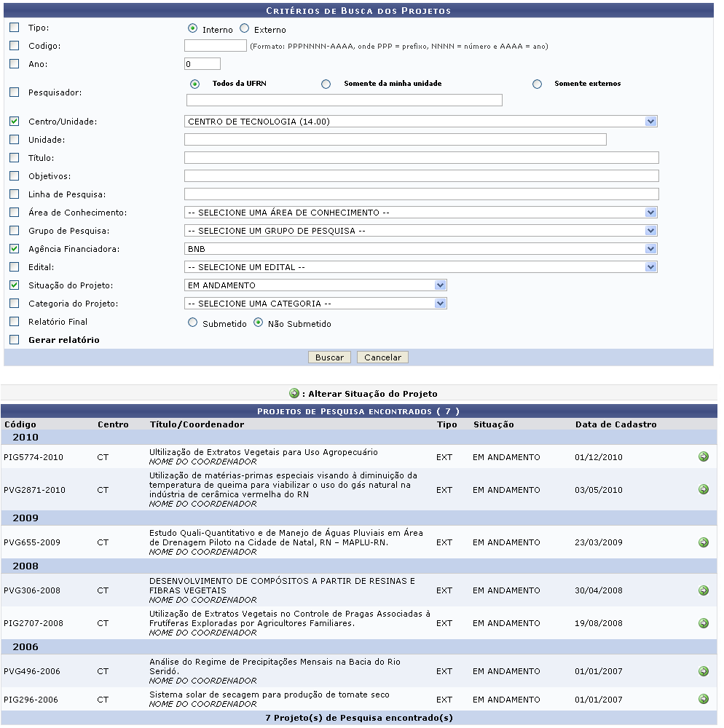Uncheck the Centro/Unidade filter checkbox

point(15,122)
